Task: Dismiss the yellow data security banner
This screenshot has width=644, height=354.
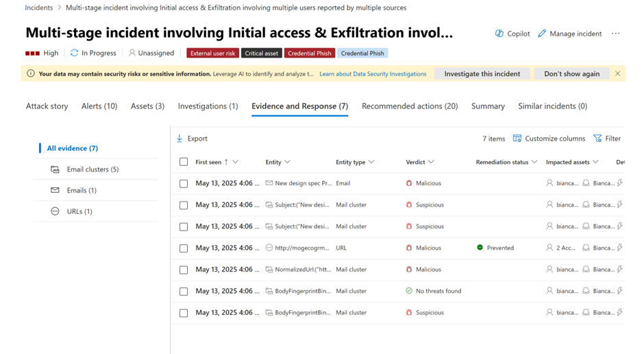Action: [618, 73]
